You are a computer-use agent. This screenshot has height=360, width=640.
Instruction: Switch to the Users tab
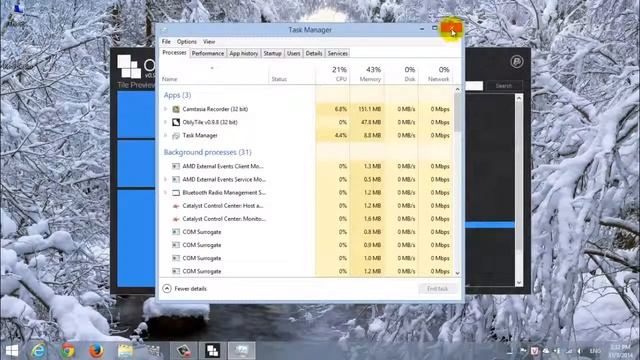[x=293, y=53]
